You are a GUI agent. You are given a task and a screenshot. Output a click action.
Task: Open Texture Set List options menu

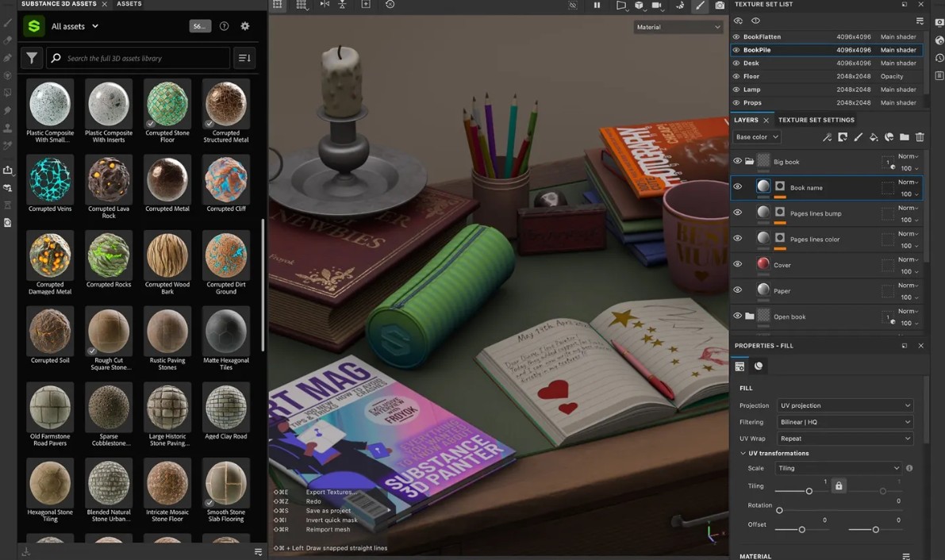[x=920, y=21]
